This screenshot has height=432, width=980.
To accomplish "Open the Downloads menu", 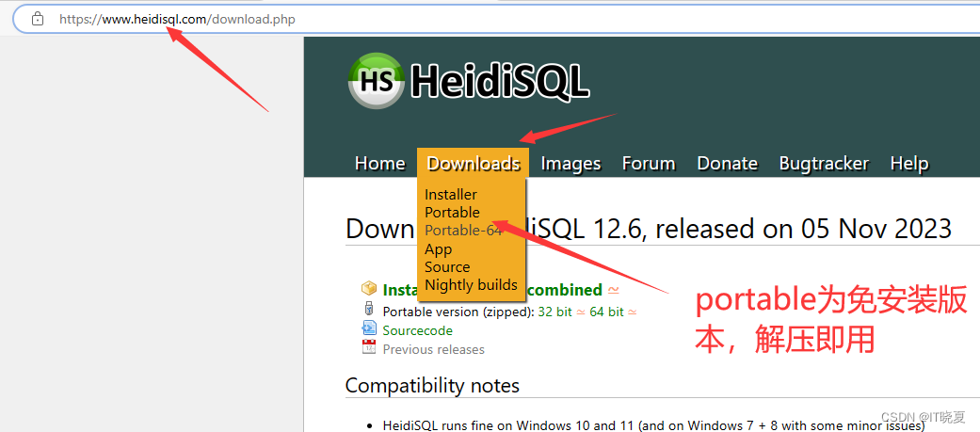I will (x=474, y=164).
